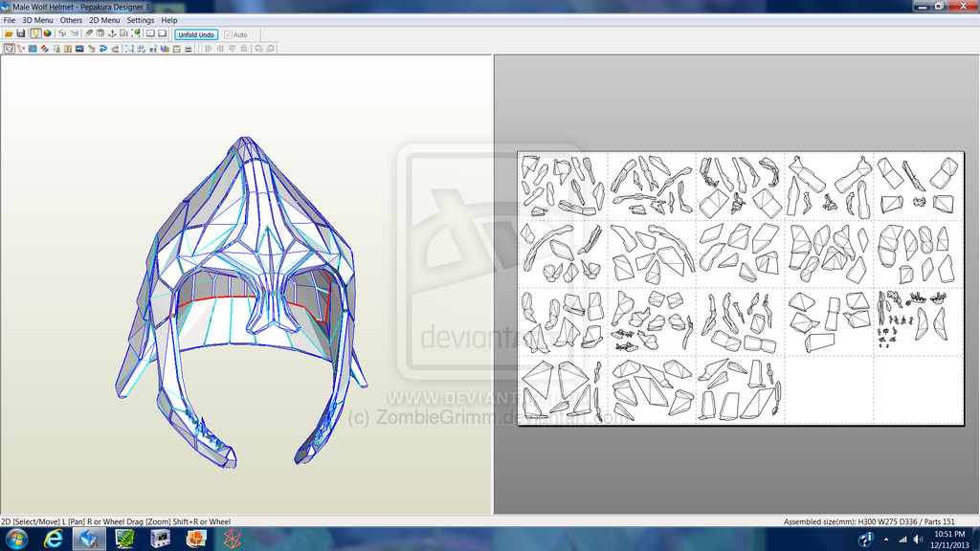This screenshot has width=980, height=551.
Task: Open the Others menu
Action: pyautogui.click(x=71, y=20)
